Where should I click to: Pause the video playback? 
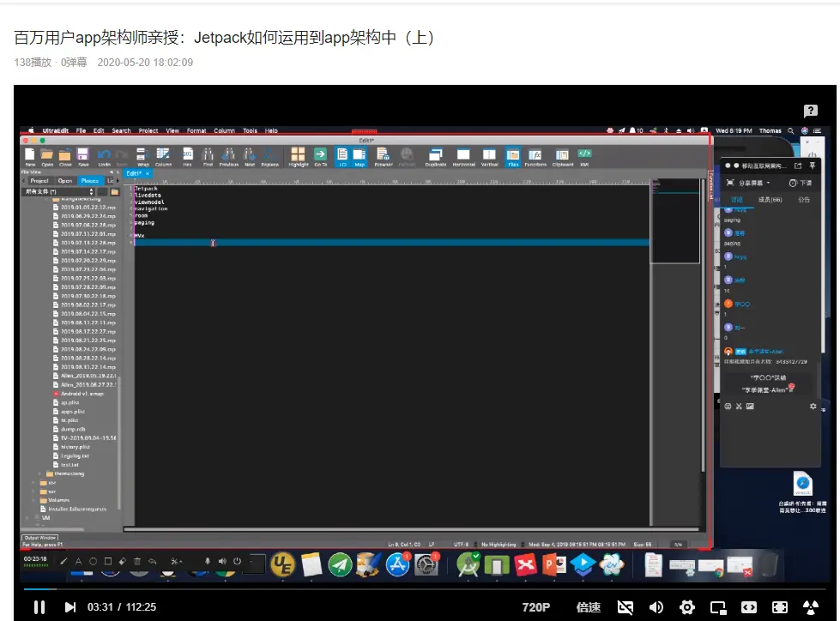(39, 607)
